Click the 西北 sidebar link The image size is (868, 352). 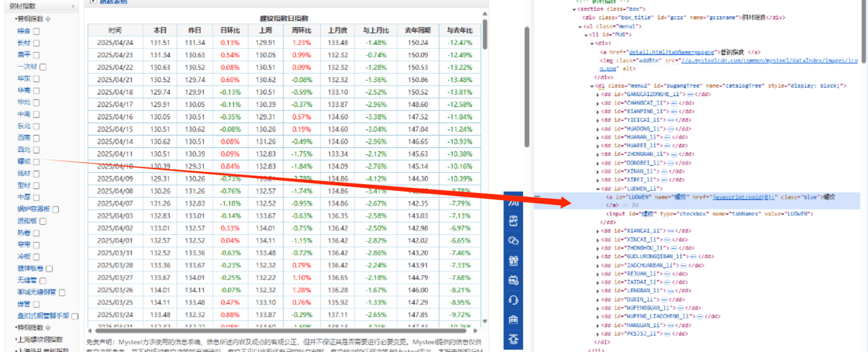[x=24, y=150]
